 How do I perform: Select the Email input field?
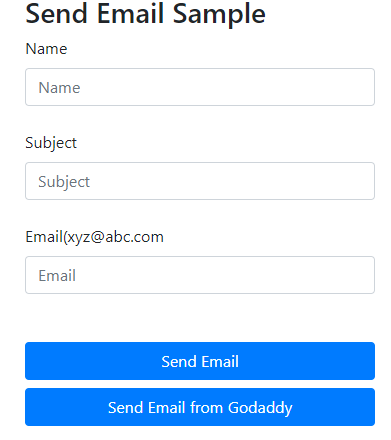click(200, 275)
